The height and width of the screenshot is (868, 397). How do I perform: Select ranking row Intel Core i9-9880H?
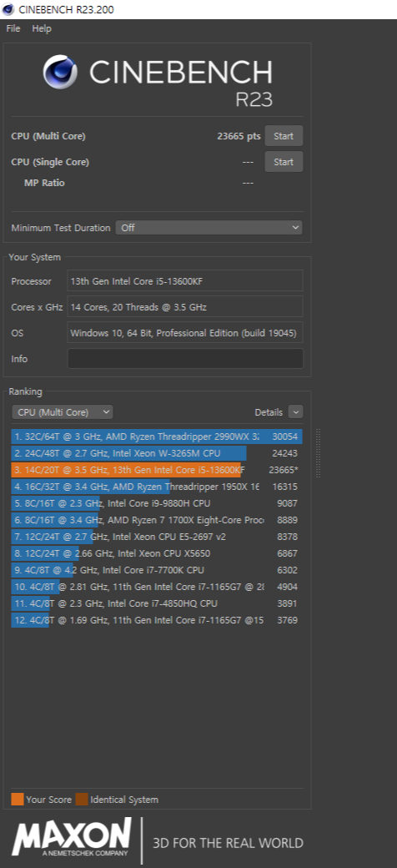[x=157, y=503]
